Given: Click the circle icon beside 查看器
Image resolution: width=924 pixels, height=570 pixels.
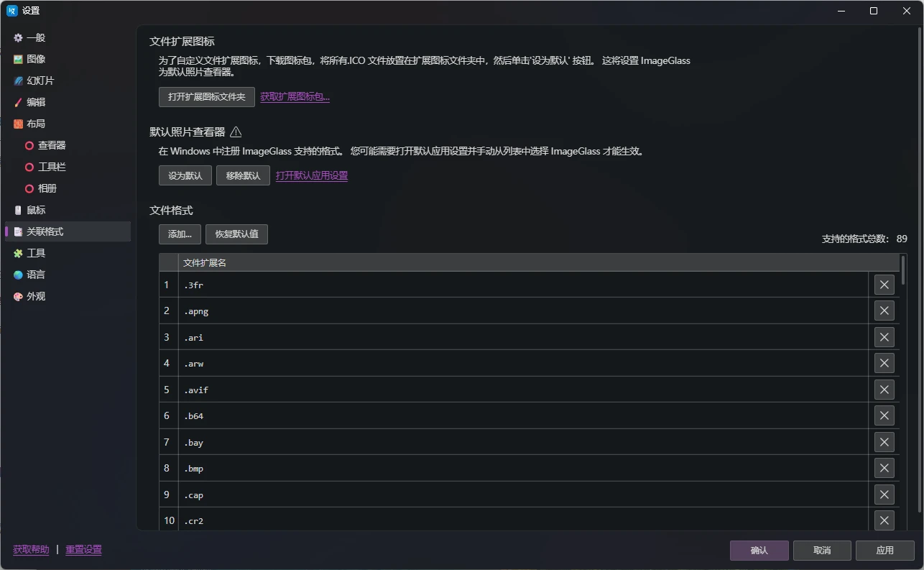Looking at the screenshot, I should point(29,145).
